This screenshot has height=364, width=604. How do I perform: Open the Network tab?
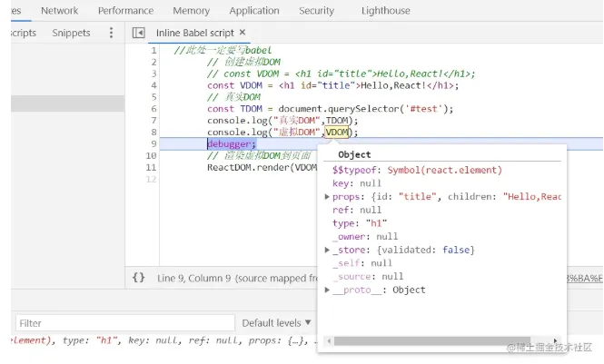click(x=59, y=10)
